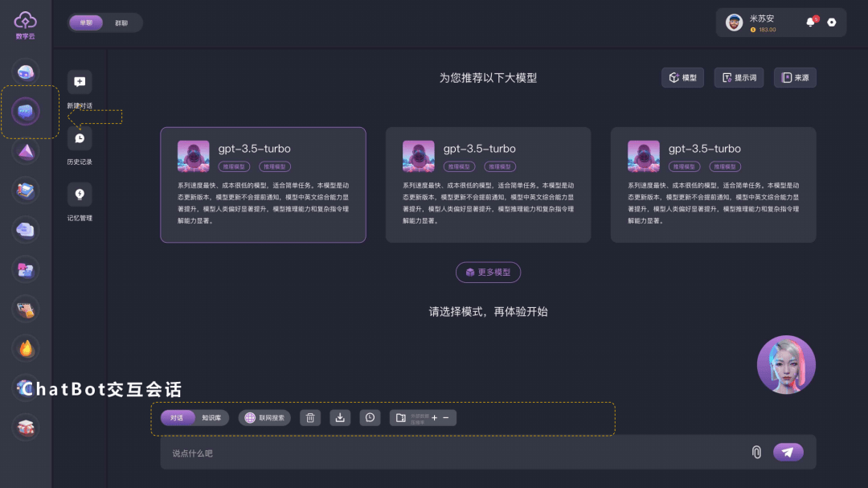This screenshot has height=488, width=868.
Task: Click the 米苏安 username text
Action: point(762,18)
